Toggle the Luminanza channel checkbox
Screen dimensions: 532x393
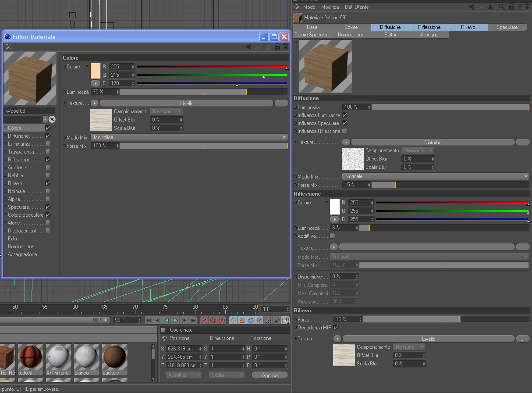click(x=48, y=144)
